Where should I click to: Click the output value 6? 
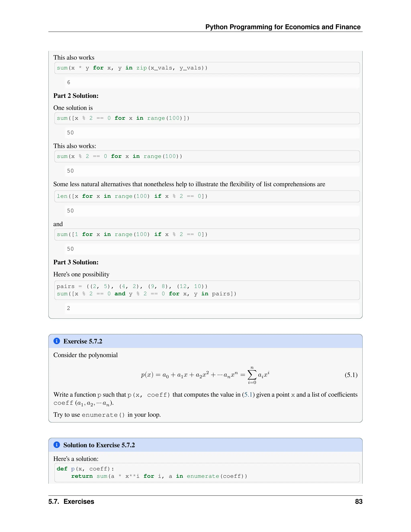(x=69, y=82)
